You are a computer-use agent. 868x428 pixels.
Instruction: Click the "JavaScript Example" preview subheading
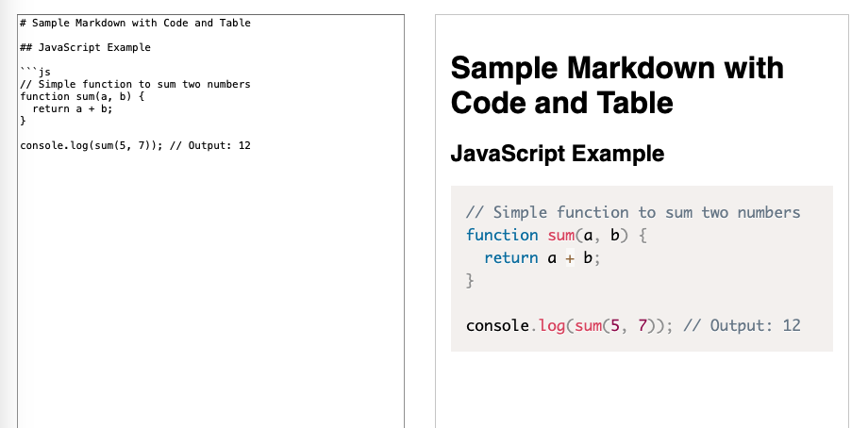pyautogui.click(x=558, y=154)
